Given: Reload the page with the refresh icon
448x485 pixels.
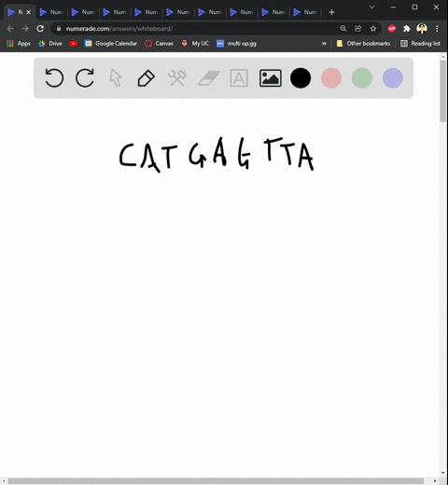Looking at the screenshot, I should (40, 29).
